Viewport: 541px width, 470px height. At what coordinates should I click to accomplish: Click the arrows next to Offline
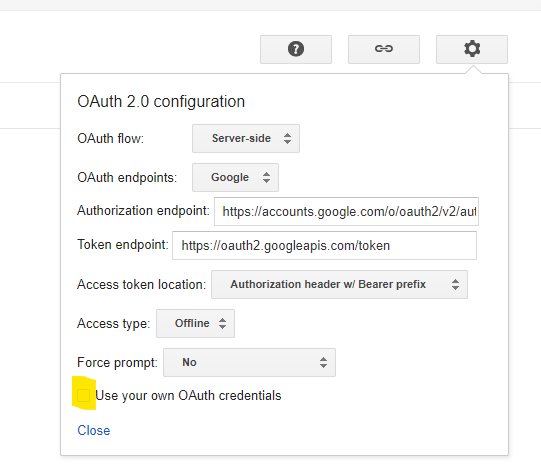point(223,323)
